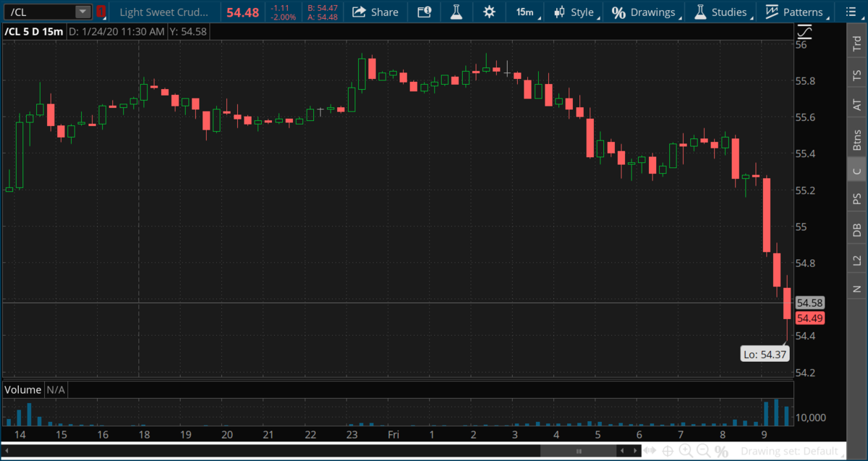Click the -2.00% percent change value
Image resolution: width=868 pixels, height=461 pixels.
[x=283, y=17]
